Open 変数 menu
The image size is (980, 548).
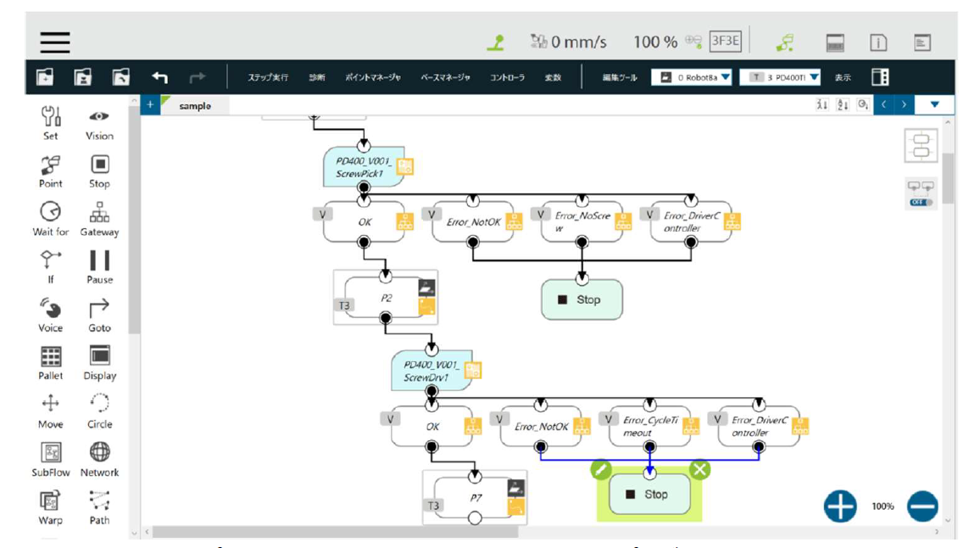[x=553, y=77]
